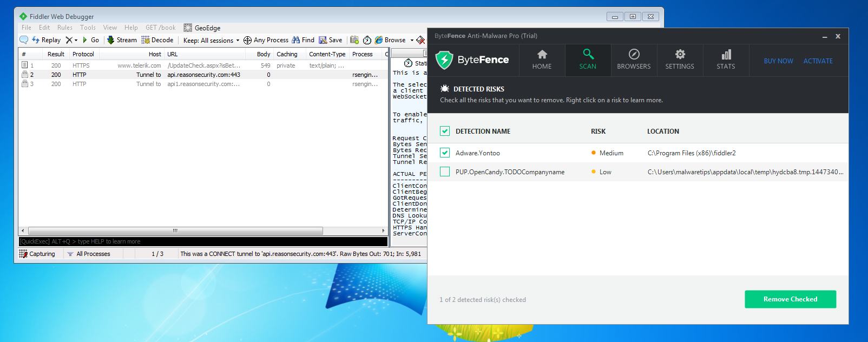Image resolution: width=868 pixels, height=342 pixels.
Task: Click the Find binoculars icon
Action: [x=295, y=40]
